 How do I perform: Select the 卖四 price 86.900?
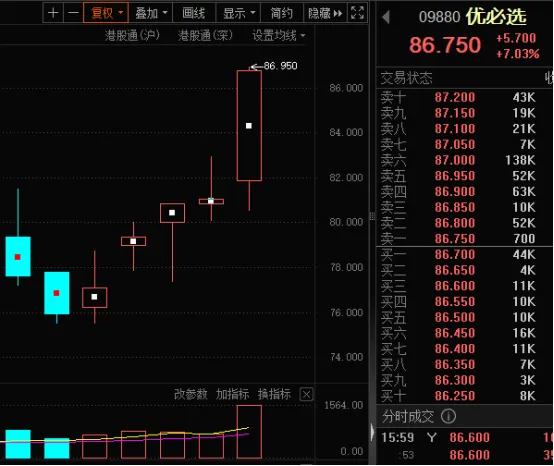pyautogui.click(x=455, y=191)
